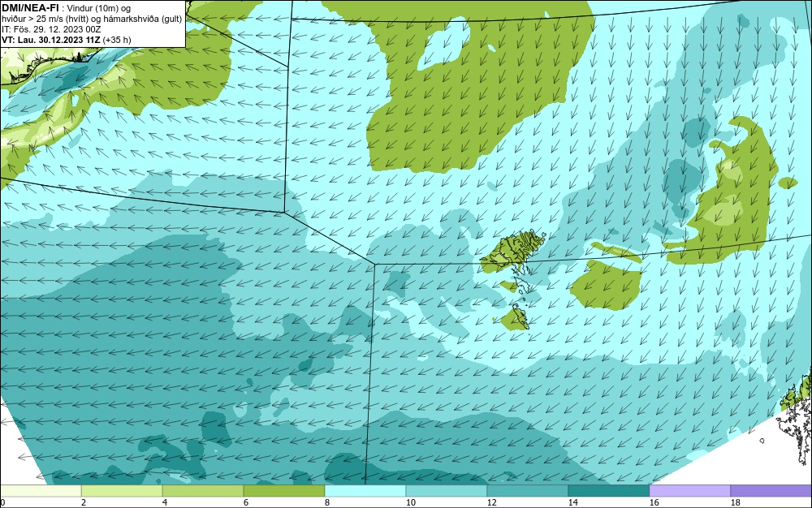812x508 pixels.
Task: Click the 12–14 m/s teal legend swatch
Action: pyautogui.click(x=528, y=491)
